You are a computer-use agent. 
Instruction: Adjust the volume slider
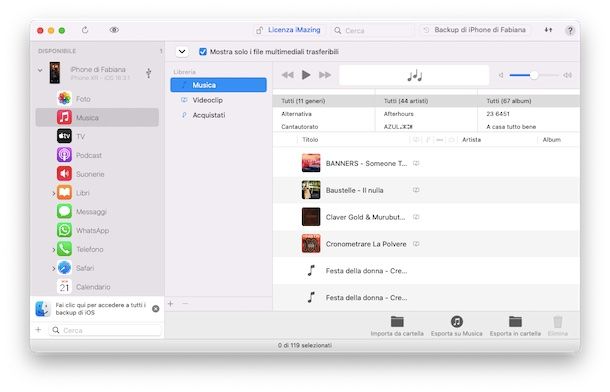(534, 75)
